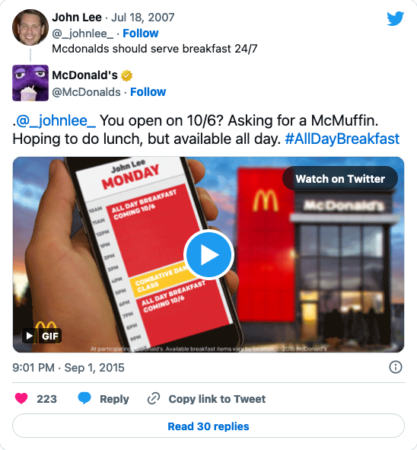
Task: Click Read 30 replies button
Action: 209,426
